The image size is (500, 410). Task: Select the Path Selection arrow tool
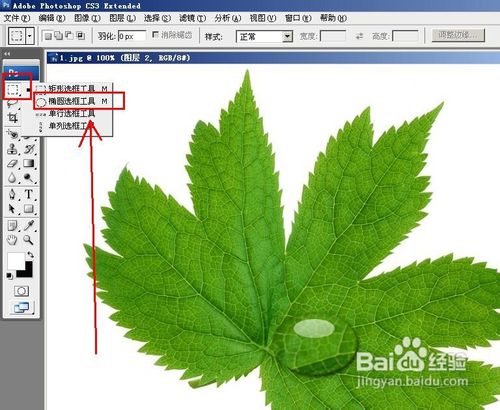(12, 209)
